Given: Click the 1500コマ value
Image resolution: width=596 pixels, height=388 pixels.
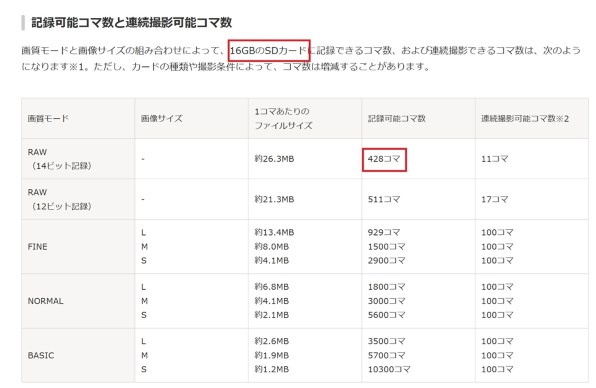Looking at the screenshot, I should coord(386,247).
